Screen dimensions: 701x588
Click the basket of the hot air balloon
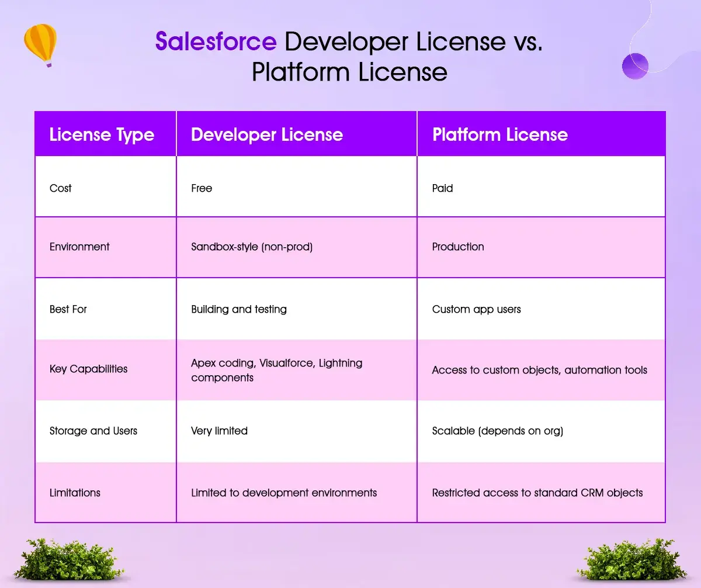click(49, 65)
